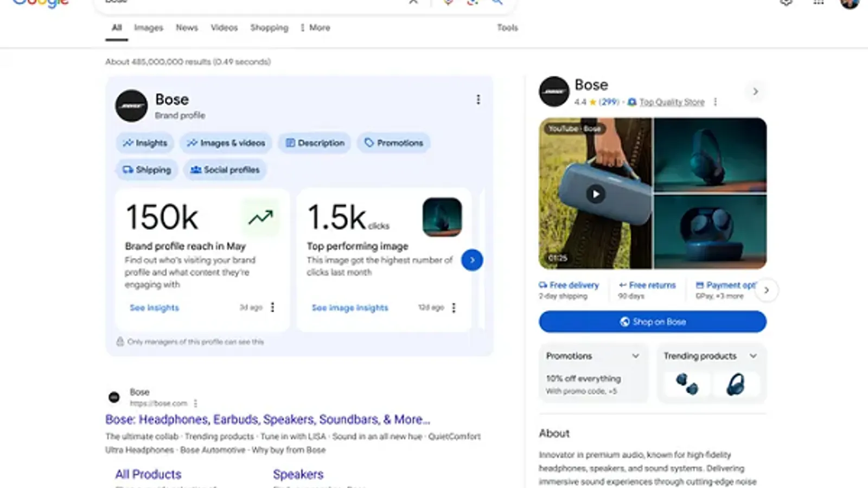
Task: Click the Bose logo in knowledge panel
Action: click(554, 92)
